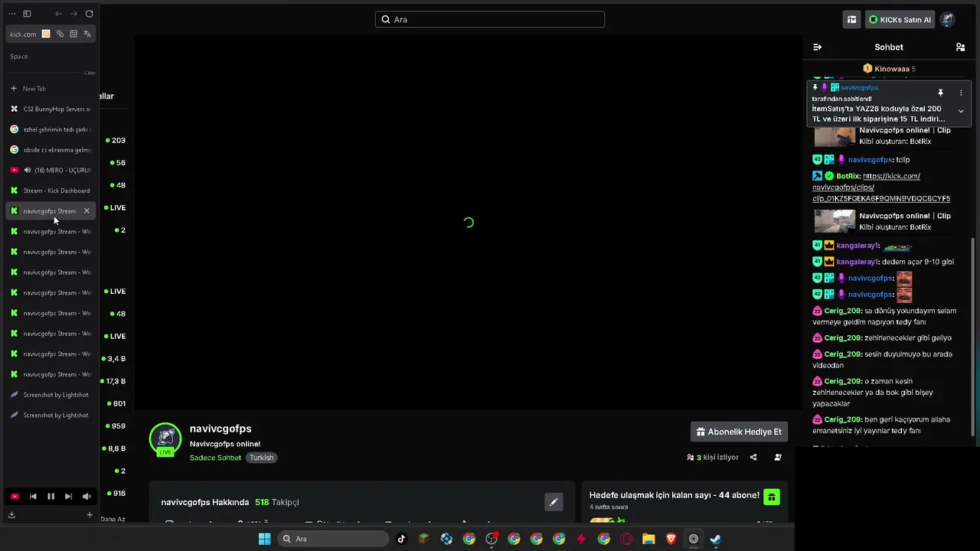980x551 pixels.
Task: Pause playback in the sidebar mini player
Action: (x=51, y=497)
